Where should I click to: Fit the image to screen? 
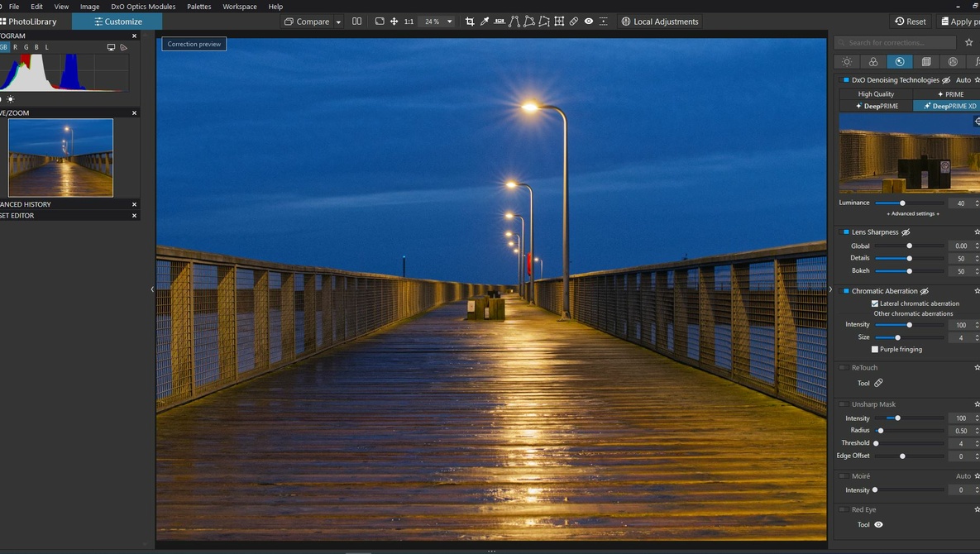click(x=380, y=21)
